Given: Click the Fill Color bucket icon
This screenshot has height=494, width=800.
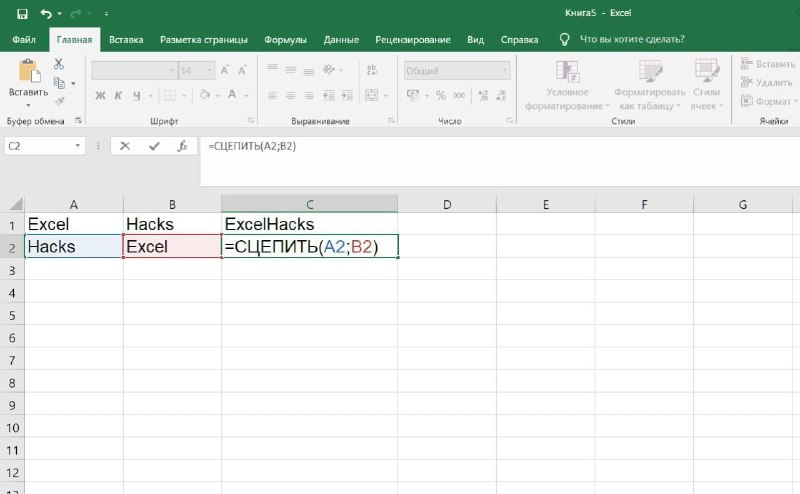Looking at the screenshot, I should coord(205,95).
